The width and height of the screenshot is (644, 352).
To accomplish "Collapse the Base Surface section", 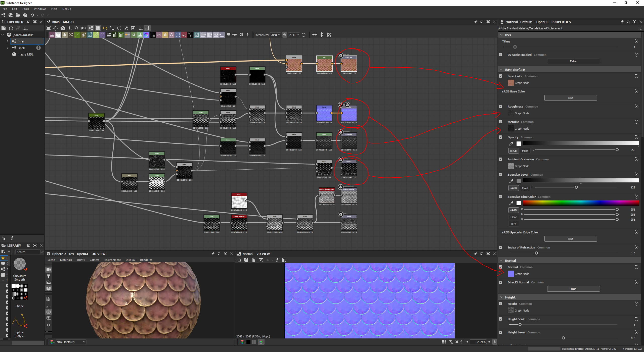I will pos(501,70).
